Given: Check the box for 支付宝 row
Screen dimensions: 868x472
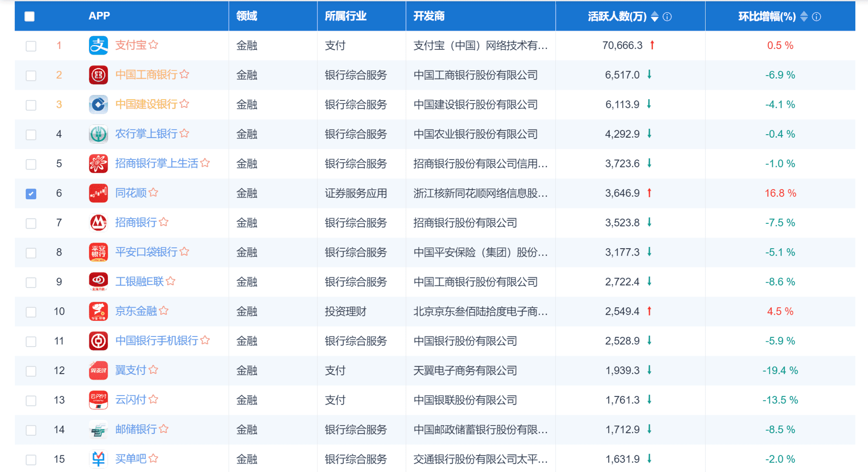Looking at the screenshot, I should 31,46.
